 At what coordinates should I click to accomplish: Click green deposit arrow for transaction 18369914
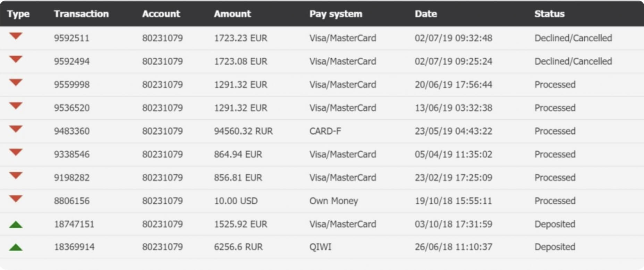tap(16, 247)
